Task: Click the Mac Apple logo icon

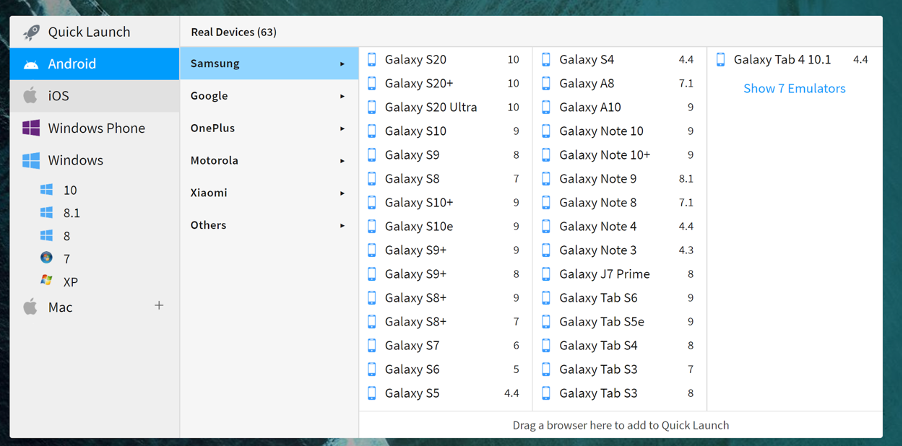Action: pyautogui.click(x=30, y=307)
